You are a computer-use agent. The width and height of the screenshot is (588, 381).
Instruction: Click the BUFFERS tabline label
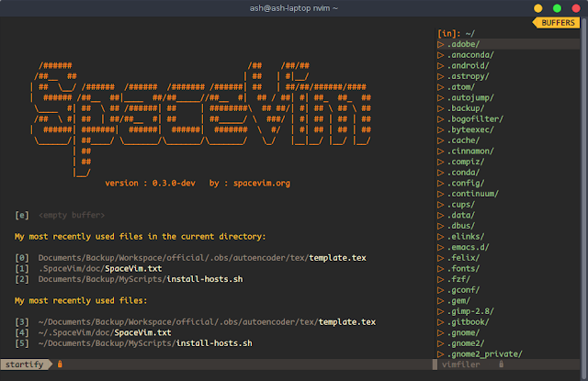558,23
